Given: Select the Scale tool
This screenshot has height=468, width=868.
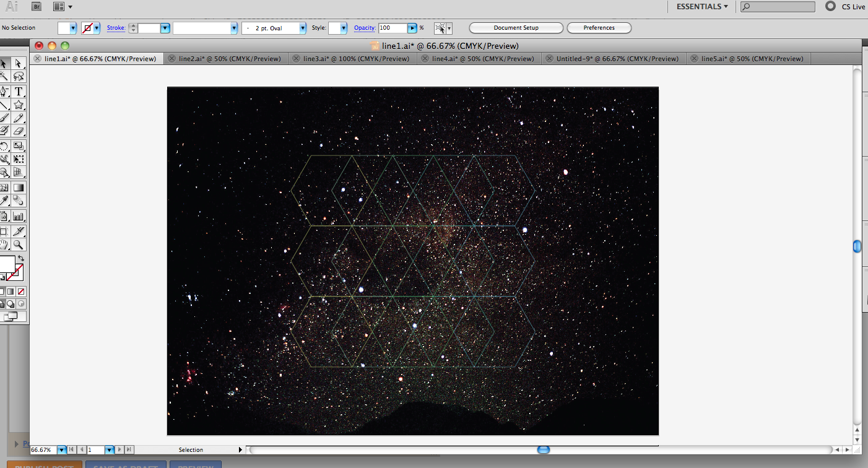Looking at the screenshot, I should point(19,147).
